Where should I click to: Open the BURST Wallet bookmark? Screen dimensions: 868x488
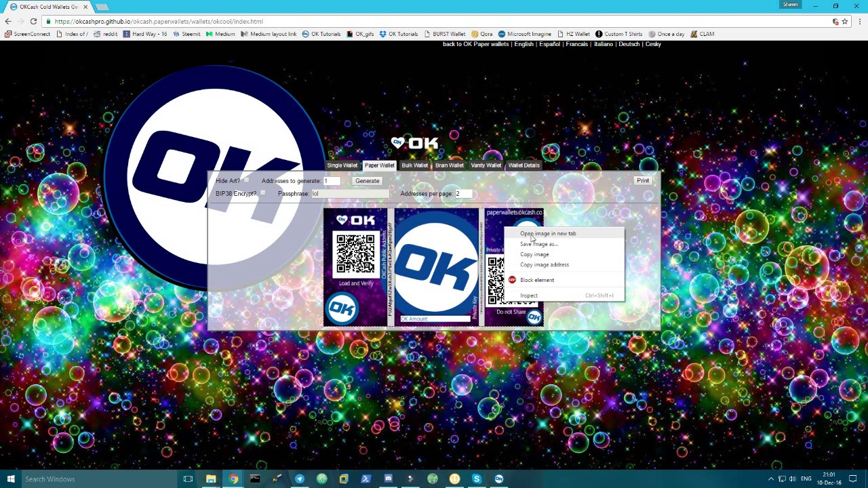[444, 34]
